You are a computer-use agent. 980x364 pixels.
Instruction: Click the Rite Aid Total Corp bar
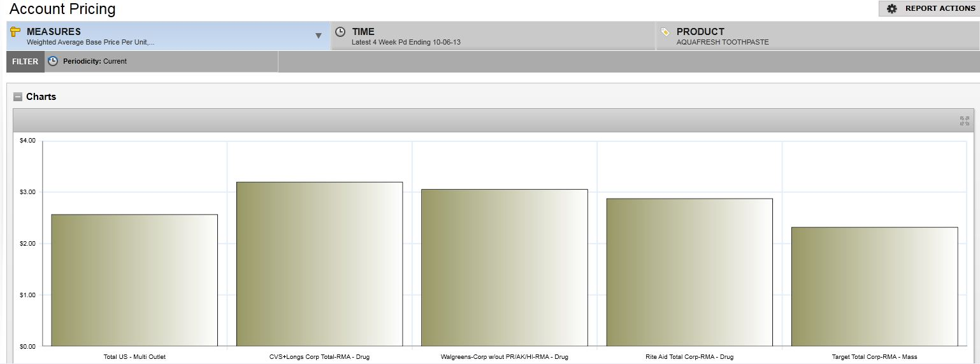click(689, 272)
